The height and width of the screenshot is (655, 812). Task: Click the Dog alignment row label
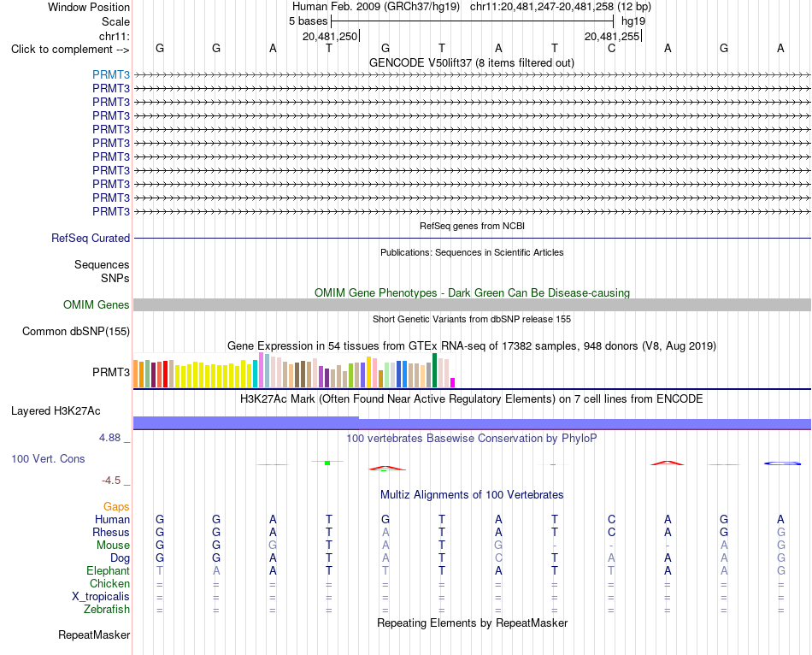pyautogui.click(x=121, y=558)
